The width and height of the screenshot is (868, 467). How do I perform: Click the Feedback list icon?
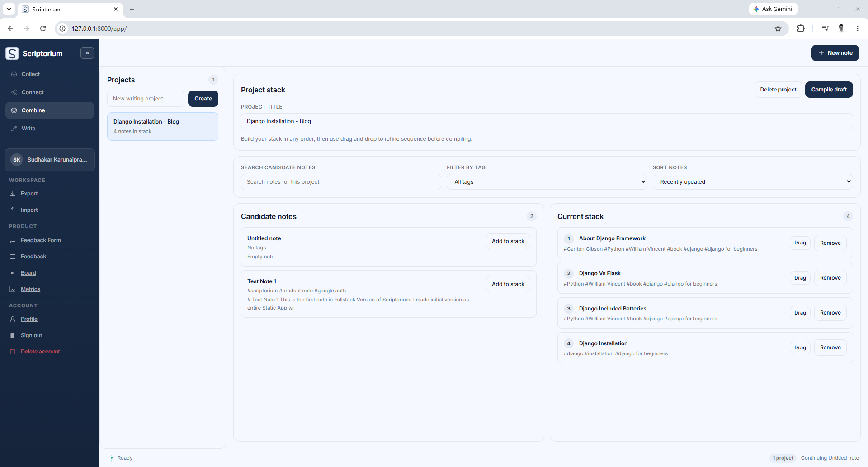point(13,257)
